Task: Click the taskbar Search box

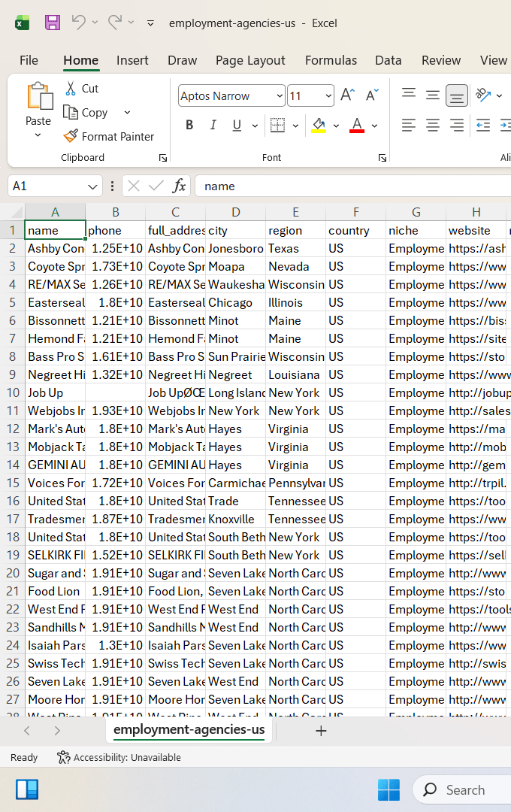Action: tap(462, 789)
